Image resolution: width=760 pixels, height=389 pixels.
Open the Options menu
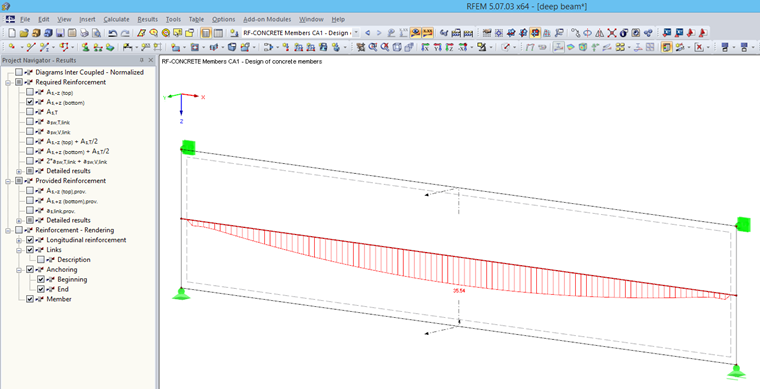coord(223,19)
